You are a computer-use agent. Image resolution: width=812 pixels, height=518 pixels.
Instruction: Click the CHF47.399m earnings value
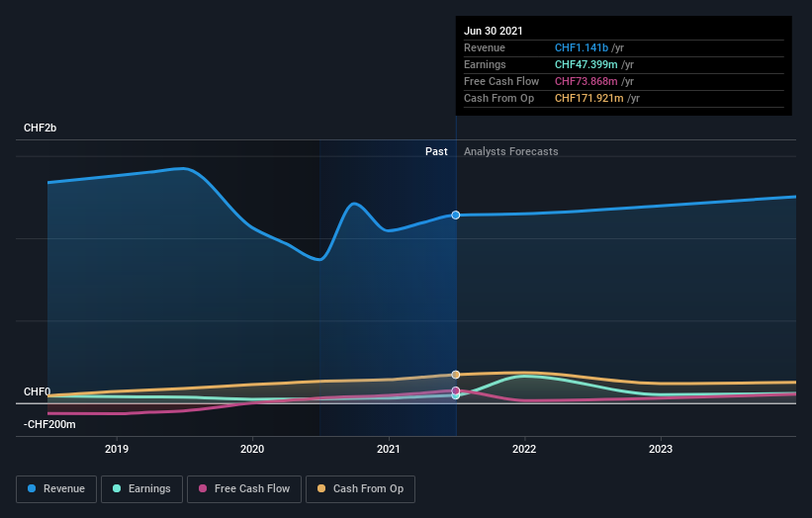(586, 64)
